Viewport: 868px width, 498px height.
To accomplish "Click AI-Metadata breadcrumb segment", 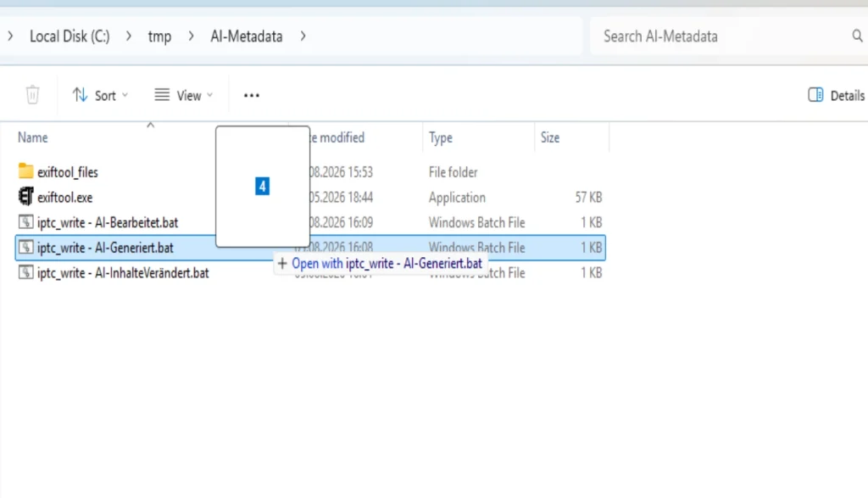I will 247,36.
